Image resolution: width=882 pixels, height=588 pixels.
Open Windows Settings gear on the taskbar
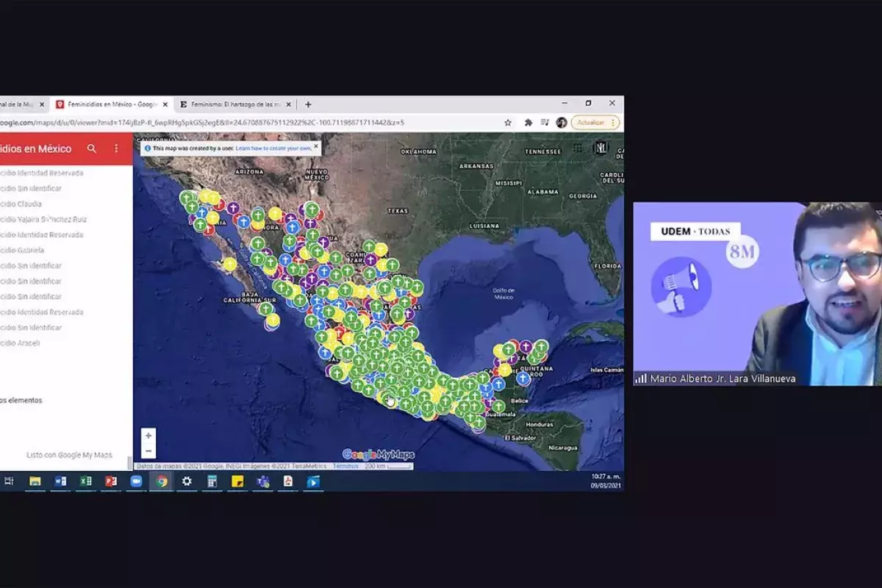pyautogui.click(x=187, y=481)
